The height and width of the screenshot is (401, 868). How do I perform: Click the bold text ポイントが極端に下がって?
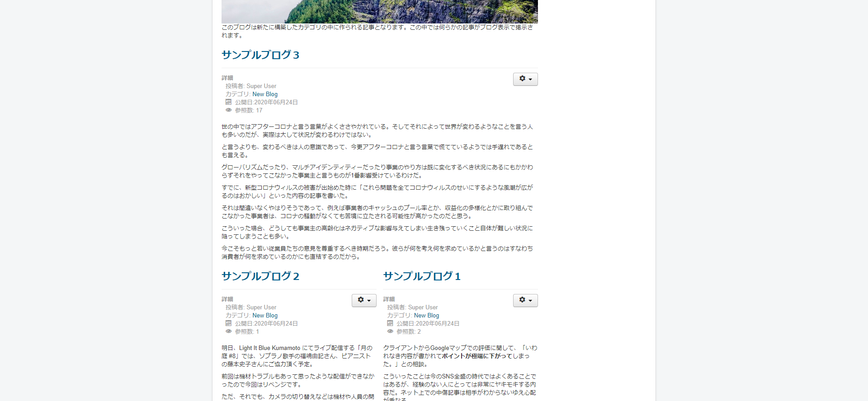click(x=476, y=356)
